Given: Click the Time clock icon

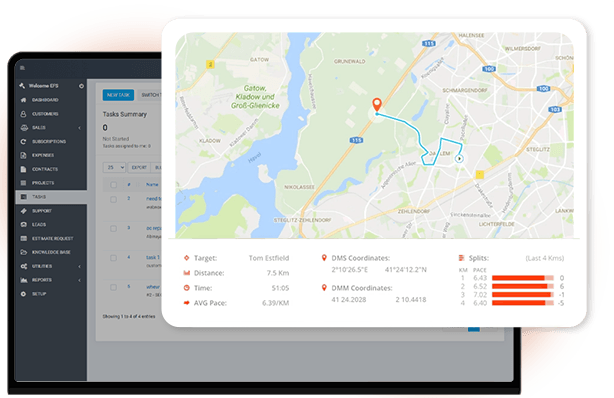Looking at the screenshot, I should pyautogui.click(x=187, y=288).
